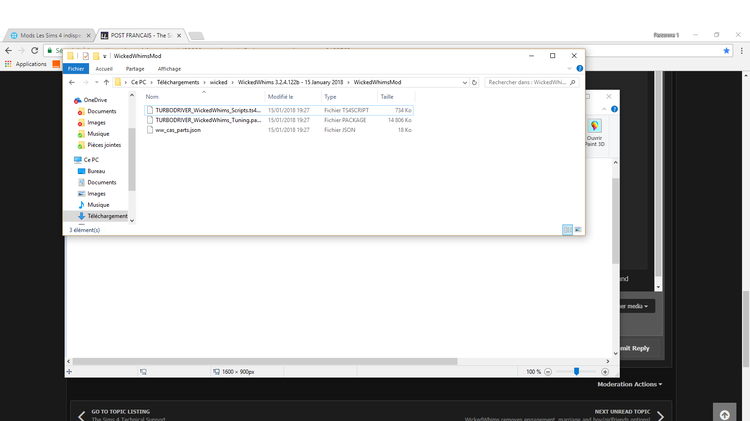The image size is (750, 421).
Task: Select ww_cas_parts.json file
Action: [x=278, y=130]
